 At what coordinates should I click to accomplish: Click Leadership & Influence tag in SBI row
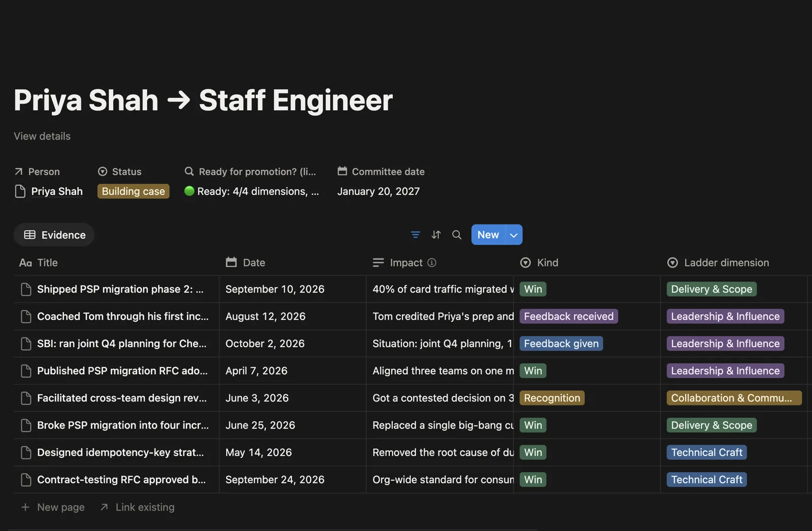[725, 344]
